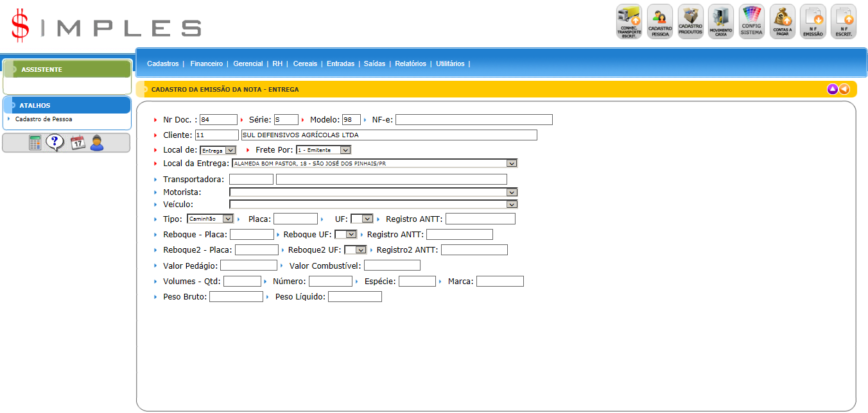Open Movimento Caixa safe icon
Image resolution: width=868 pixels, height=413 pixels.
point(721,21)
